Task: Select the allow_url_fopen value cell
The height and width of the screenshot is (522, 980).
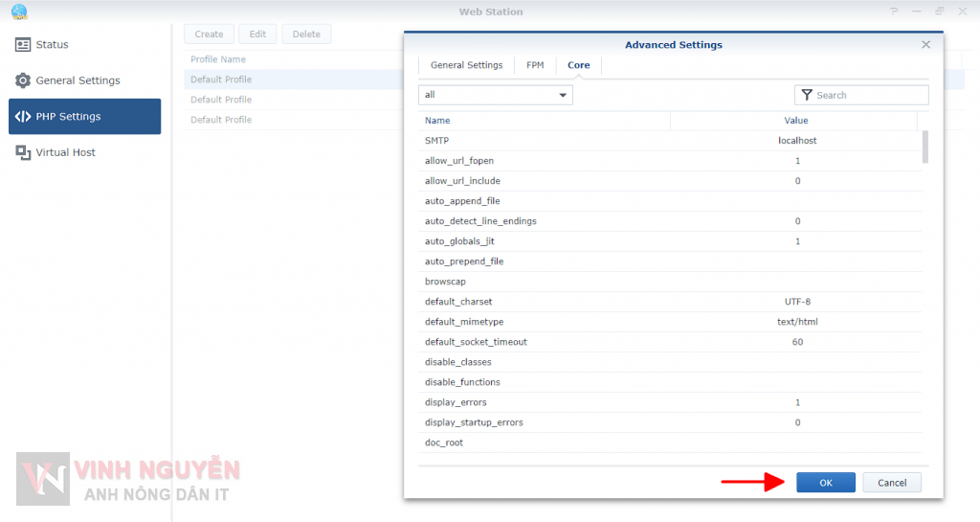Action: [x=796, y=161]
